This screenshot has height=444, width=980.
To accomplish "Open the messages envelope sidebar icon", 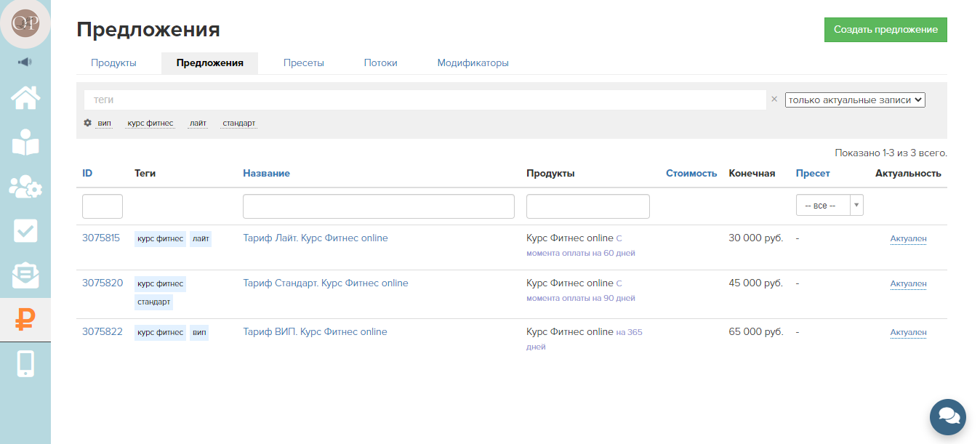I will tap(25, 275).
